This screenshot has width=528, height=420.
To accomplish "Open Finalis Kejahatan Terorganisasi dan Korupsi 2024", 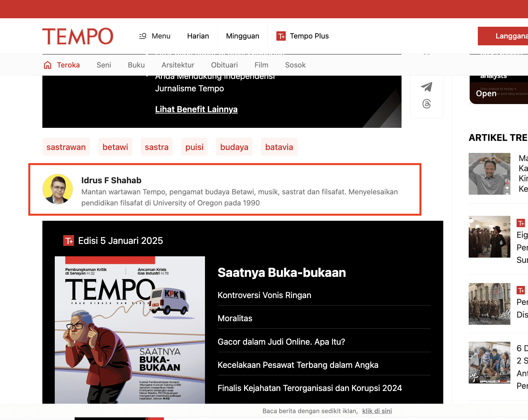I will pyautogui.click(x=310, y=388).
